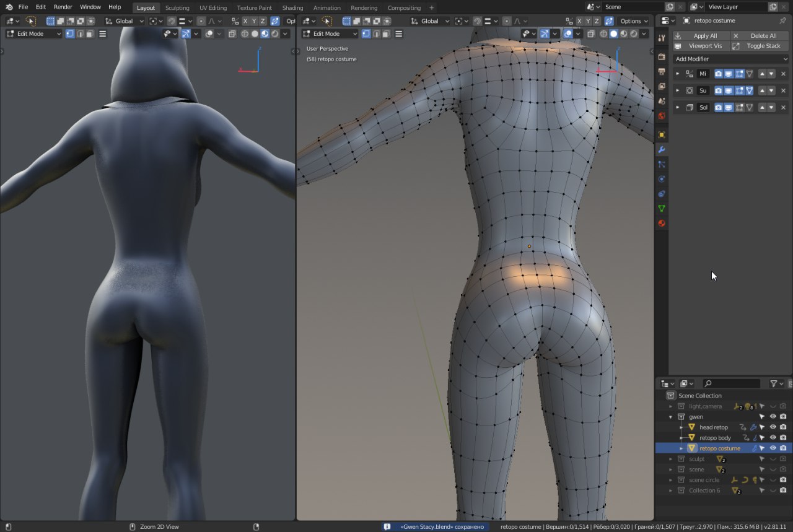Open Global transform orientation dropdown in right viewport
This screenshot has height=532, width=793.
(x=431, y=21)
